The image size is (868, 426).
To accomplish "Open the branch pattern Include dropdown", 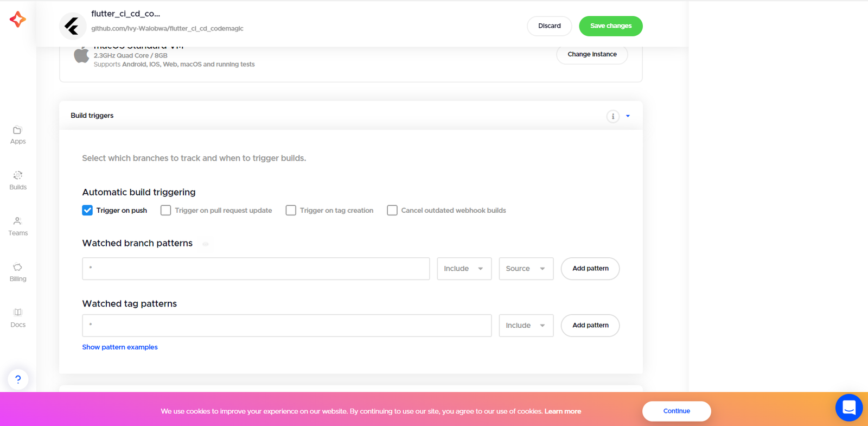I will [464, 269].
